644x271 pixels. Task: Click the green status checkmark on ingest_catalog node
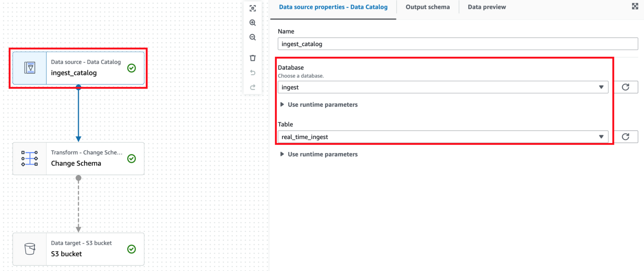point(131,68)
